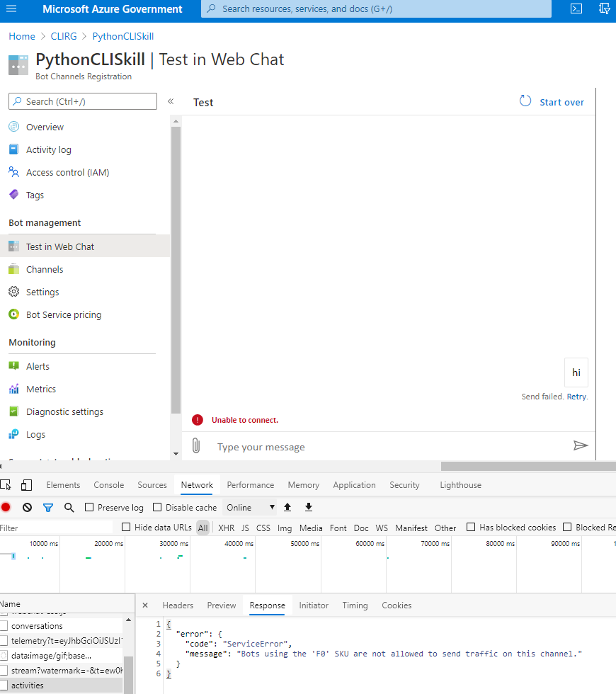The width and height of the screenshot is (616, 694).
Task: Click the sidebar scroll up arrow
Action: 176,121
